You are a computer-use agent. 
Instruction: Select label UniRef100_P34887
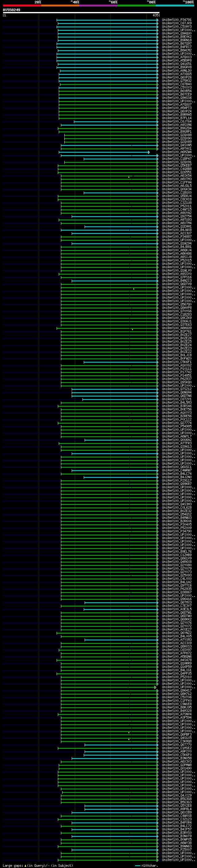click(x=176, y=236)
